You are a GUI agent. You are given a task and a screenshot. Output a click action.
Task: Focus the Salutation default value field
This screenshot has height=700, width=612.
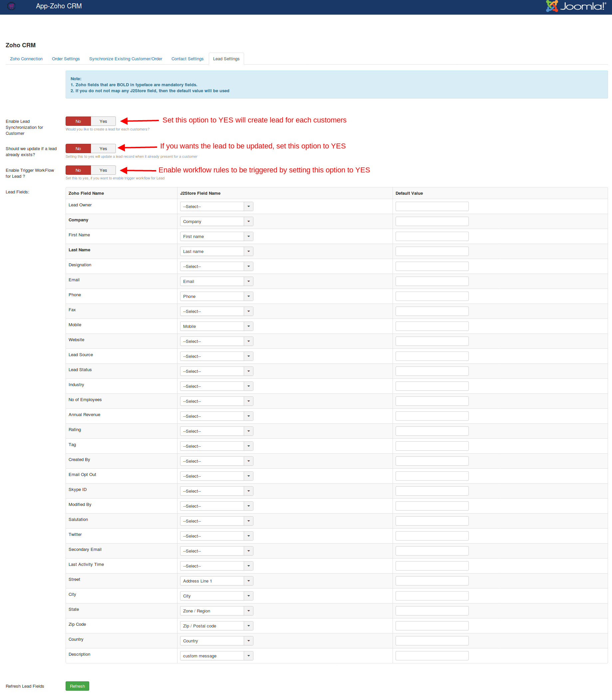(432, 521)
